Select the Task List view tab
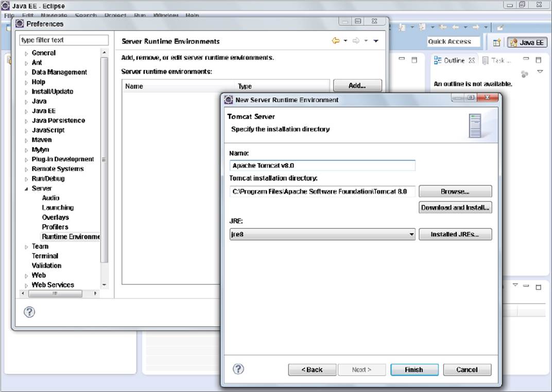 (497, 61)
